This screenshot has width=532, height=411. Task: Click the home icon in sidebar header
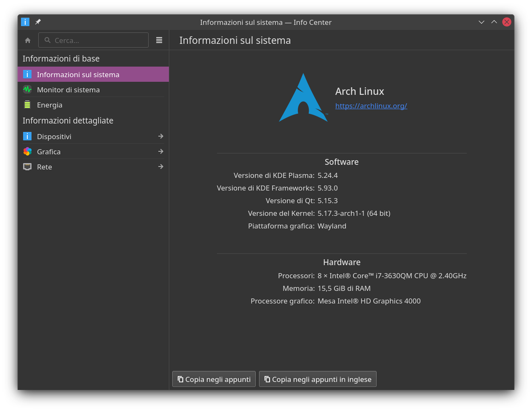pyautogui.click(x=28, y=41)
